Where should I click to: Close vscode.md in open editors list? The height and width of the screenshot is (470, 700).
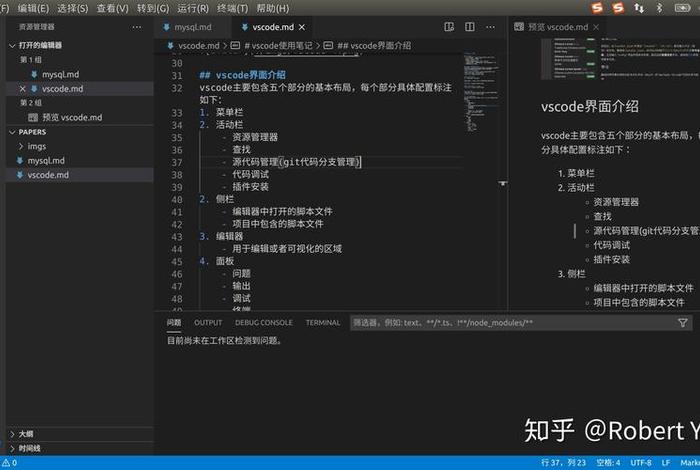[x=22, y=89]
